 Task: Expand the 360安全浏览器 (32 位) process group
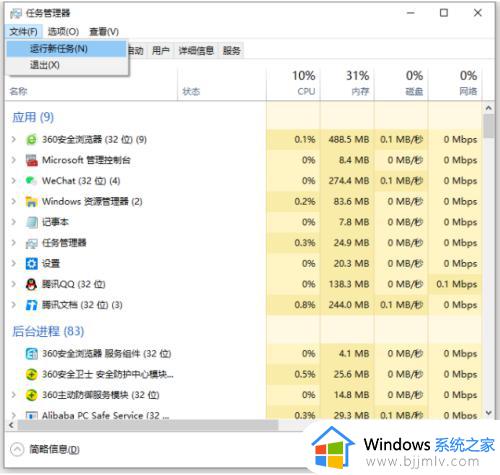pos(13,139)
